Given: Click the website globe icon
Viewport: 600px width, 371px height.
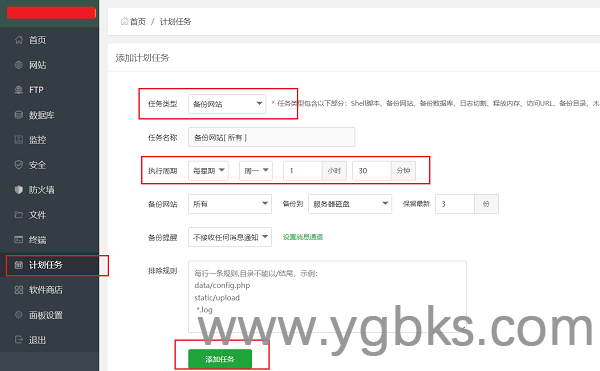Looking at the screenshot, I should pos(18,65).
